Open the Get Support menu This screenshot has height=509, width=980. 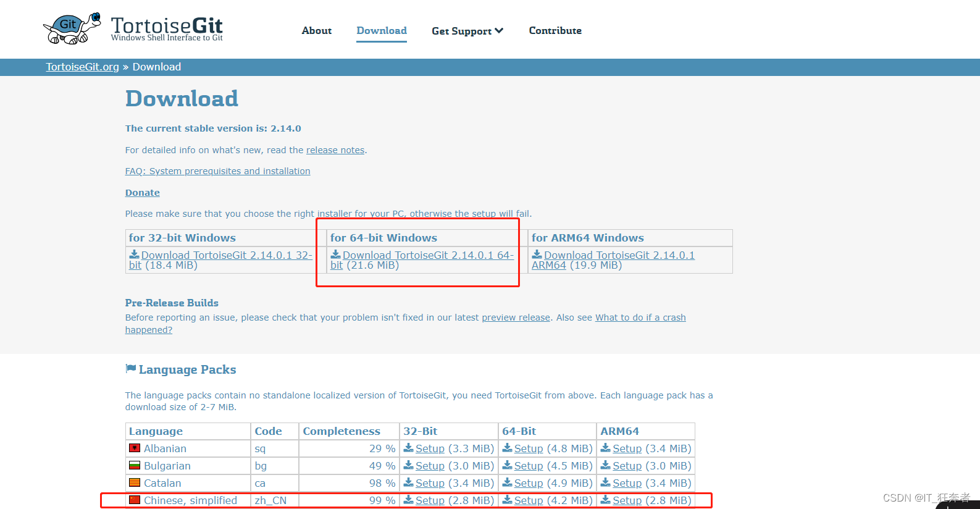point(467,31)
